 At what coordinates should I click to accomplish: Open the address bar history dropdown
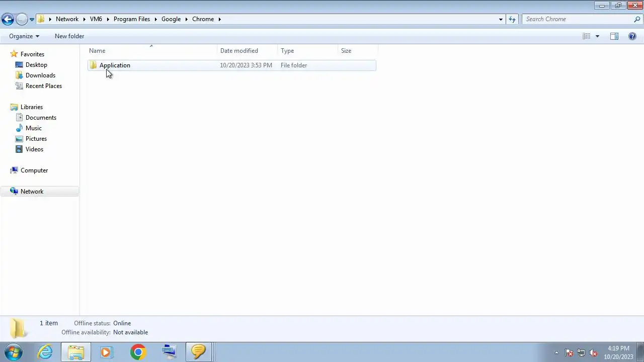point(501,19)
